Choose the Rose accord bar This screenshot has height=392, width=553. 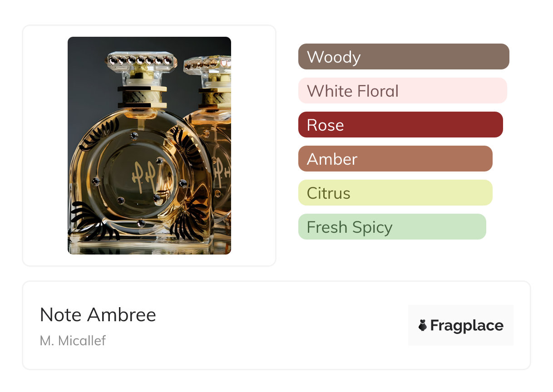[x=400, y=125]
